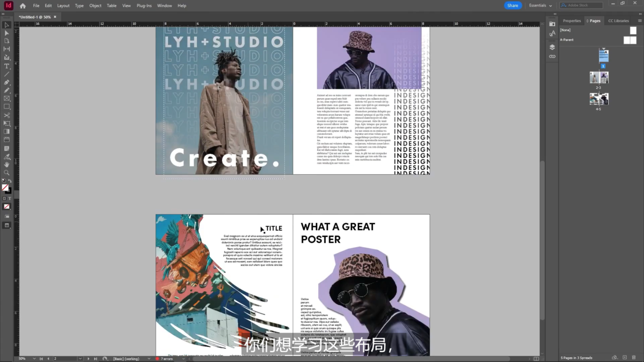The image size is (644, 362).
Task: Select the Rectangle tool
Action: click(x=6, y=107)
